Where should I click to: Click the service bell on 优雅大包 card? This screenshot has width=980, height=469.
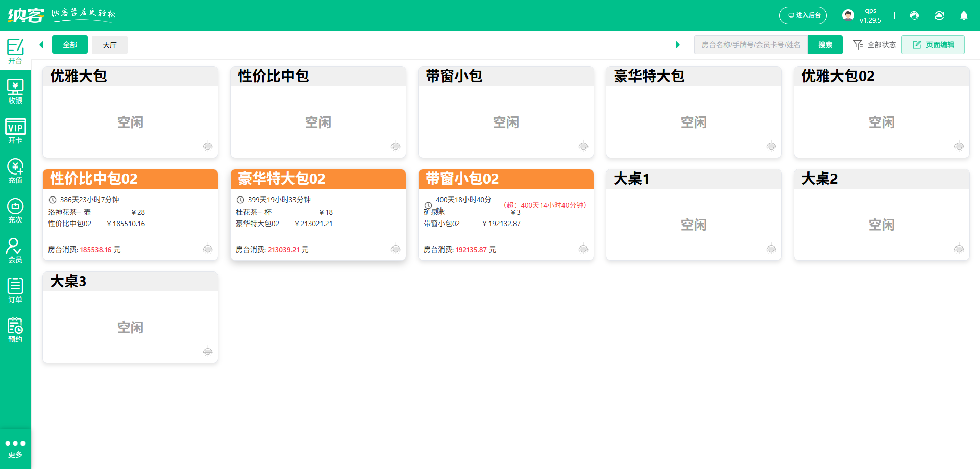pyautogui.click(x=208, y=146)
